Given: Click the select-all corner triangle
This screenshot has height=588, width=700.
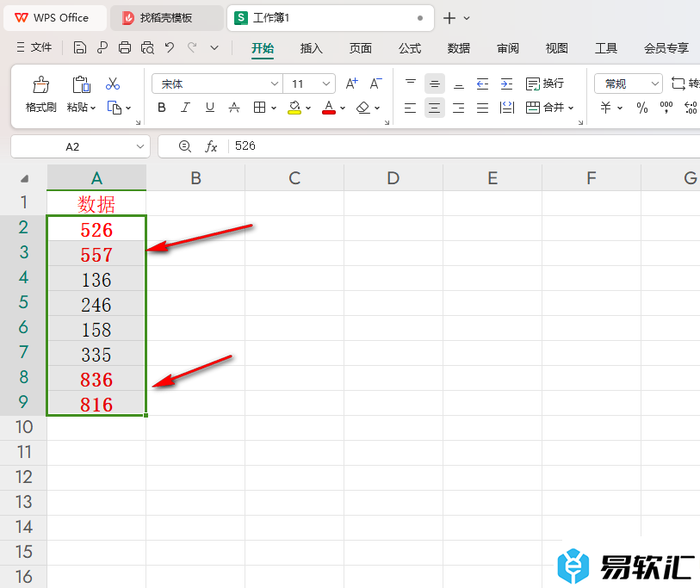Looking at the screenshot, I should pyautogui.click(x=24, y=178).
